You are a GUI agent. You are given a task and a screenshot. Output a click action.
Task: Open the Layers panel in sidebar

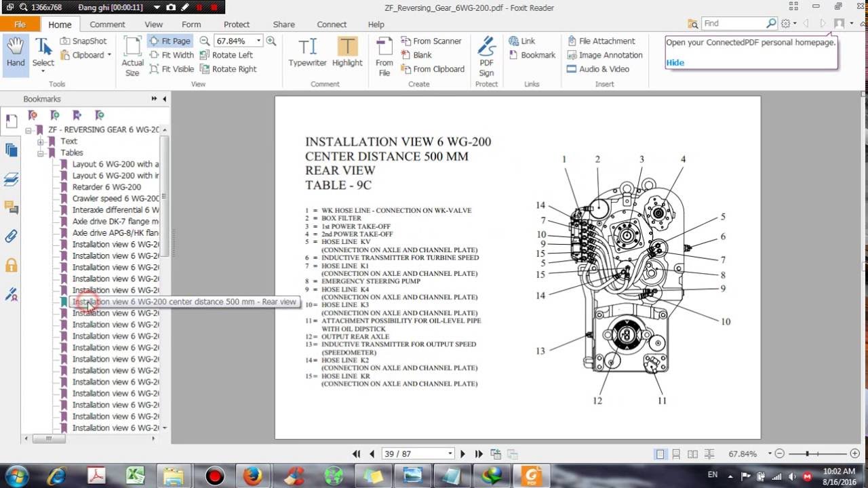coord(11,180)
